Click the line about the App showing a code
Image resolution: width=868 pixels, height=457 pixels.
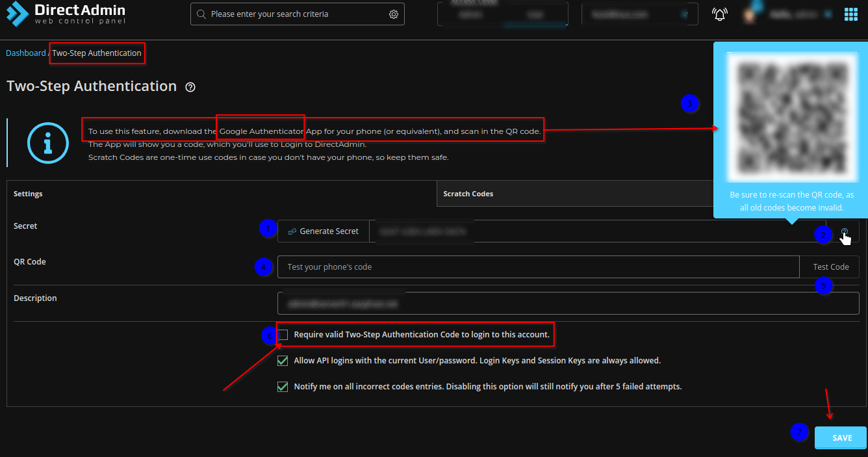tap(227, 144)
